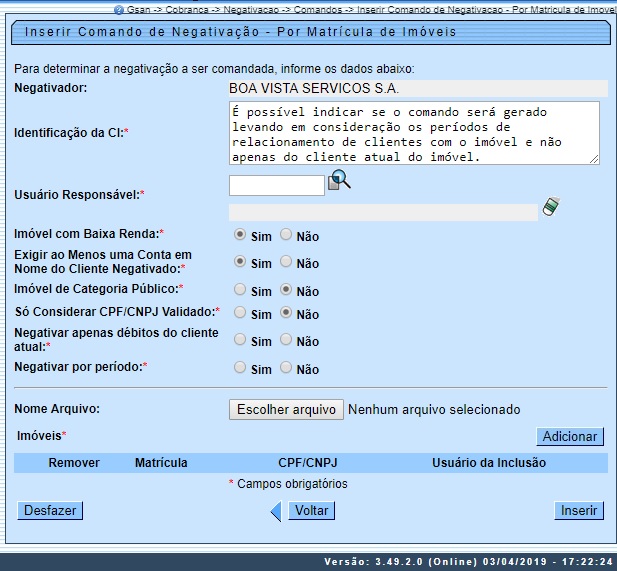Click the magnifier search icon beside Usuário Responsável
The image size is (617, 571).
[340, 181]
